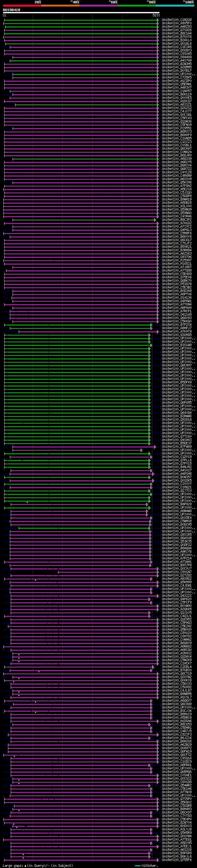This screenshot has height=868, width=197.
Task: Select the UniRef100_A2QMM5 label
Action: pyautogui.click(x=177, y=67)
